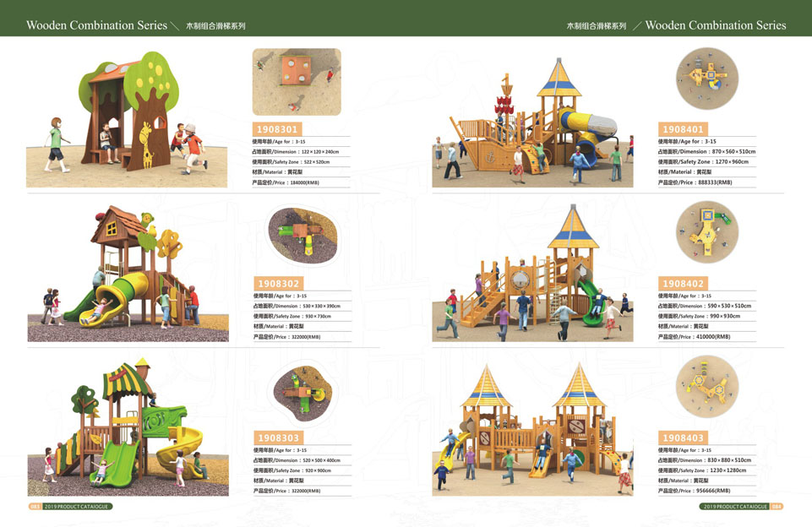Screen dimensions: 812x527
Task: Click the 1908402 product code label
Action: pos(683,284)
